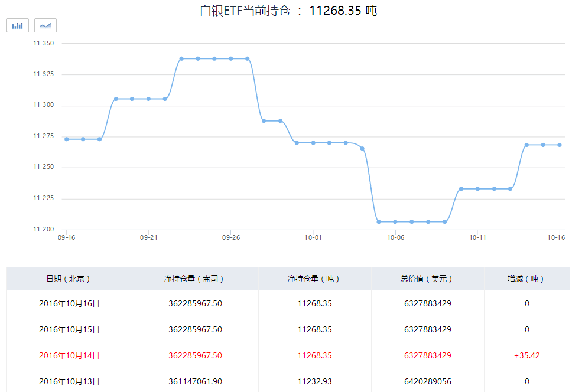Click the 净持仓量（吨）column header
This screenshot has width=582, height=392.
point(314,279)
